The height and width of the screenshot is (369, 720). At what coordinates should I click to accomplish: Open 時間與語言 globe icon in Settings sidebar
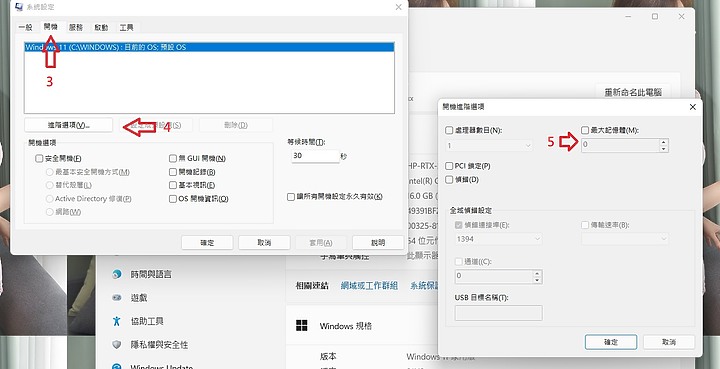(117, 274)
